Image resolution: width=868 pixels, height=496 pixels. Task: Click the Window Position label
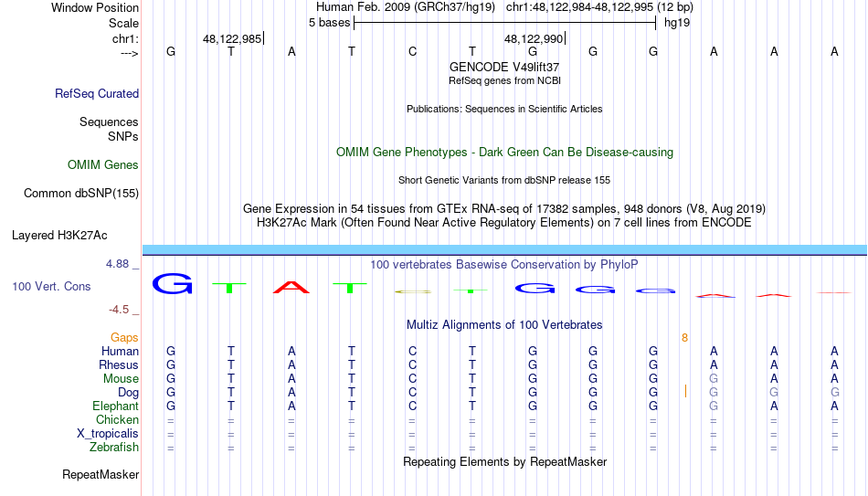coord(95,7)
